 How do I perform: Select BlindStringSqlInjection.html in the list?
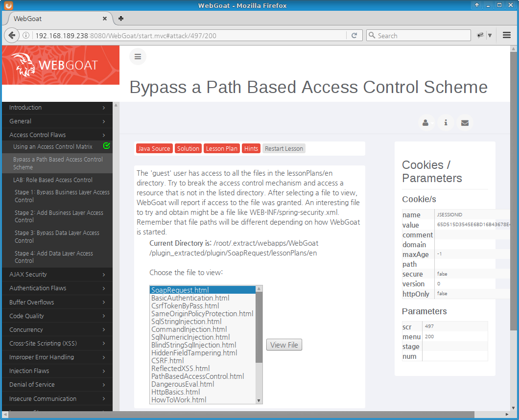point(203,345)
